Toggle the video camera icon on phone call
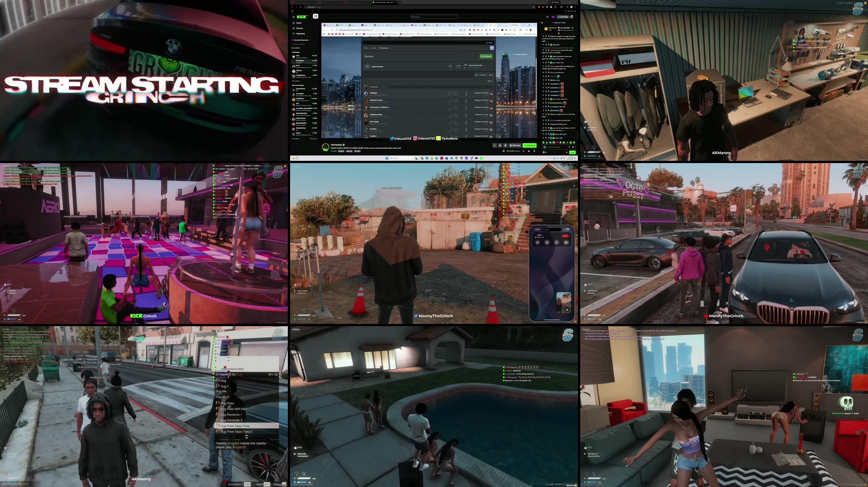868x487 pixels. 566,242
